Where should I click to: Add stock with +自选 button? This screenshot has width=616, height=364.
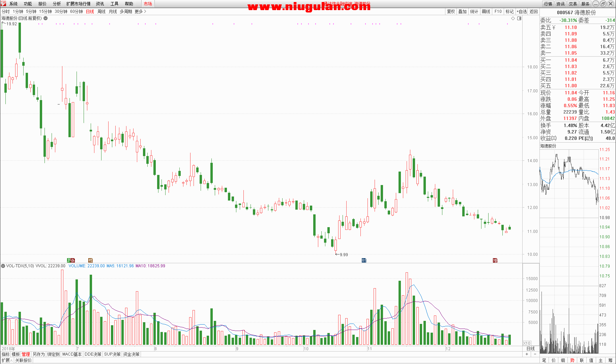click(x=522, y=11)
